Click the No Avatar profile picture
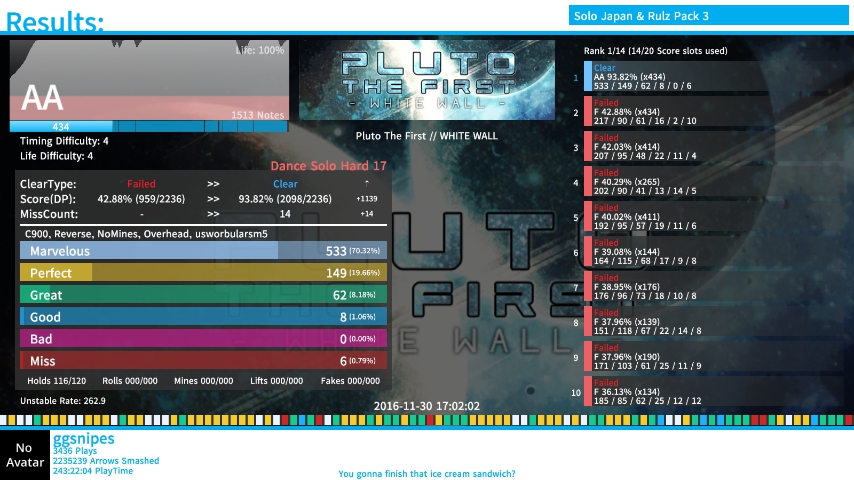The image size is (854, 480). click(24, 455)
